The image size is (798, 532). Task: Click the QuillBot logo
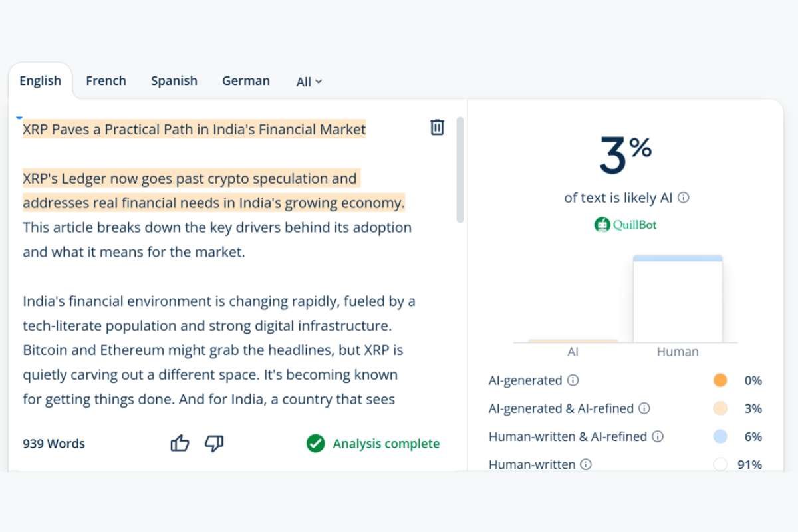point(625,225)
